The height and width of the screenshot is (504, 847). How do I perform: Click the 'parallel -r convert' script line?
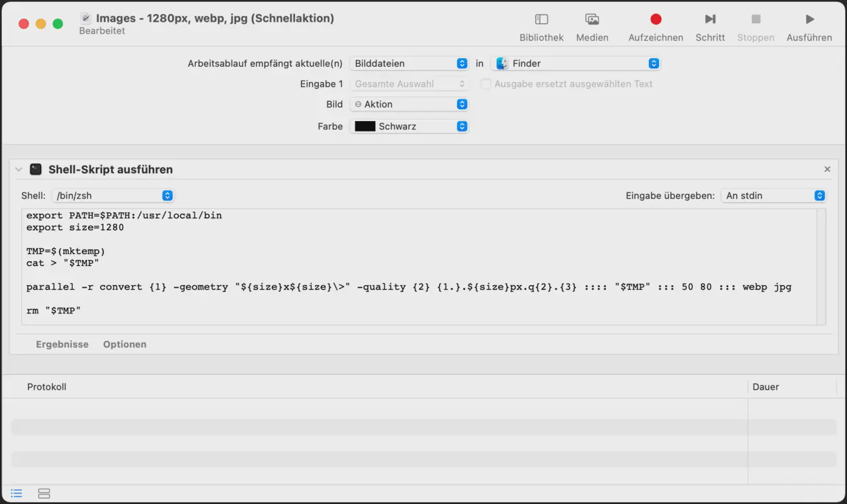point(409,287)
